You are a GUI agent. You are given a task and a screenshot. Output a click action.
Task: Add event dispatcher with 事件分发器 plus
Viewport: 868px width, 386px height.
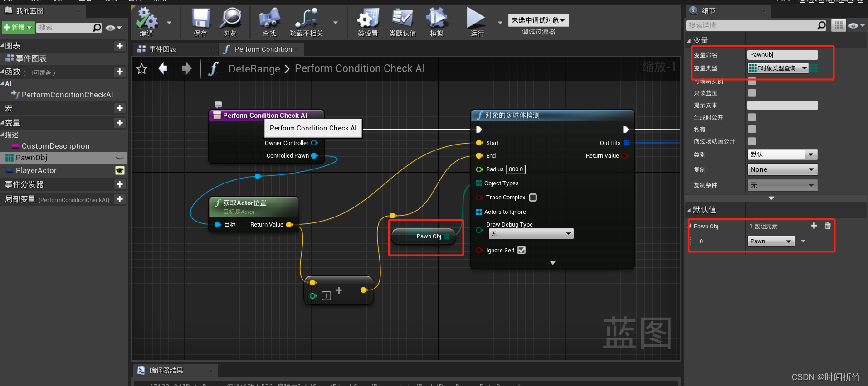120,184
